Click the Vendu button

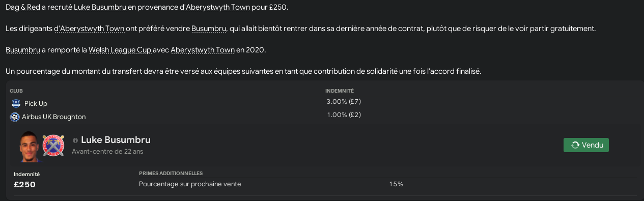[586, 145]
